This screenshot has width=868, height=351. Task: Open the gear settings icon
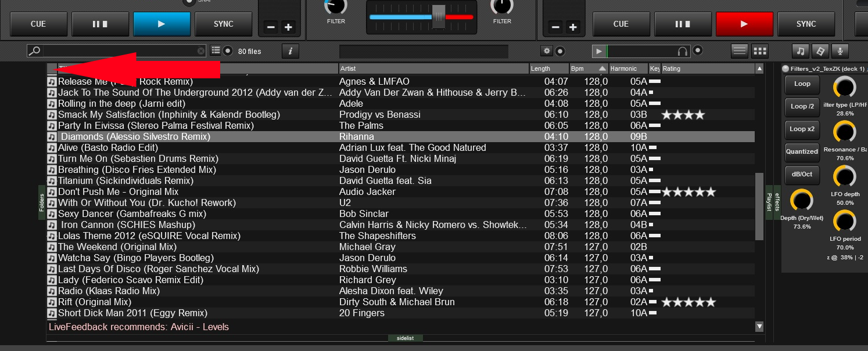pyautogui.click(x=547, y=51)
